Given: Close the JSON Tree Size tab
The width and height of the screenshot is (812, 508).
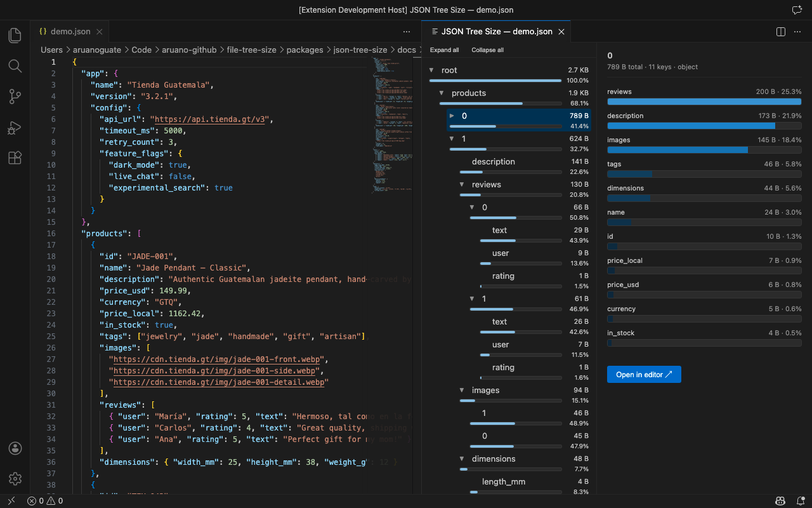Looking at the screenshot, I should click(561, 32).
